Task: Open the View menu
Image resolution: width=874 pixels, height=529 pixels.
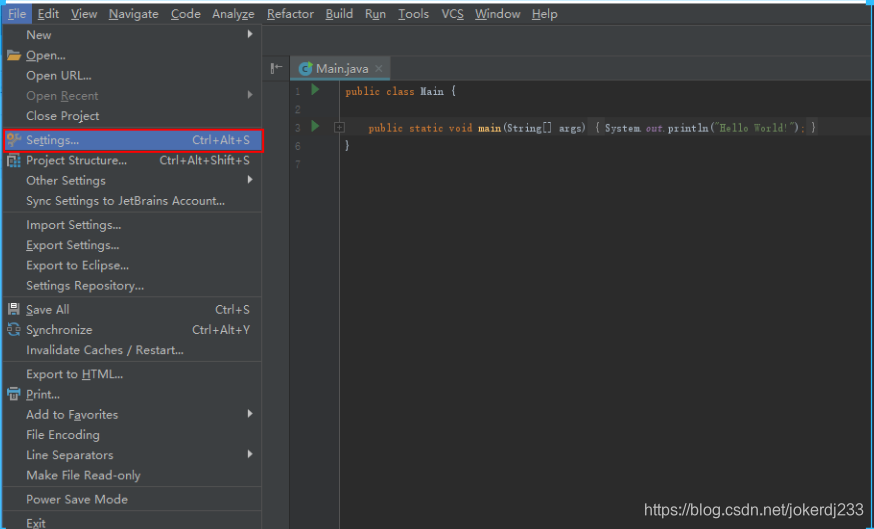Action: [84, 14]
